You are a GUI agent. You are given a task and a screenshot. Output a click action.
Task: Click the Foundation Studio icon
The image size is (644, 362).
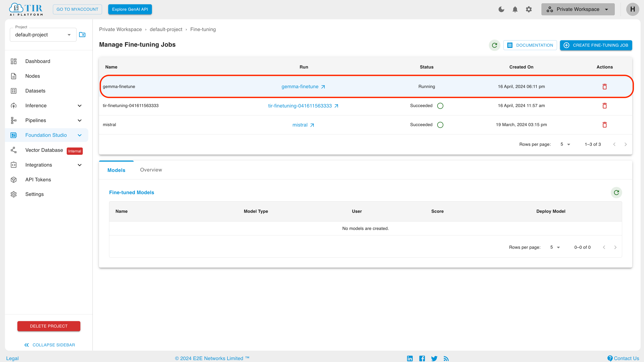(x=14, y=135)
